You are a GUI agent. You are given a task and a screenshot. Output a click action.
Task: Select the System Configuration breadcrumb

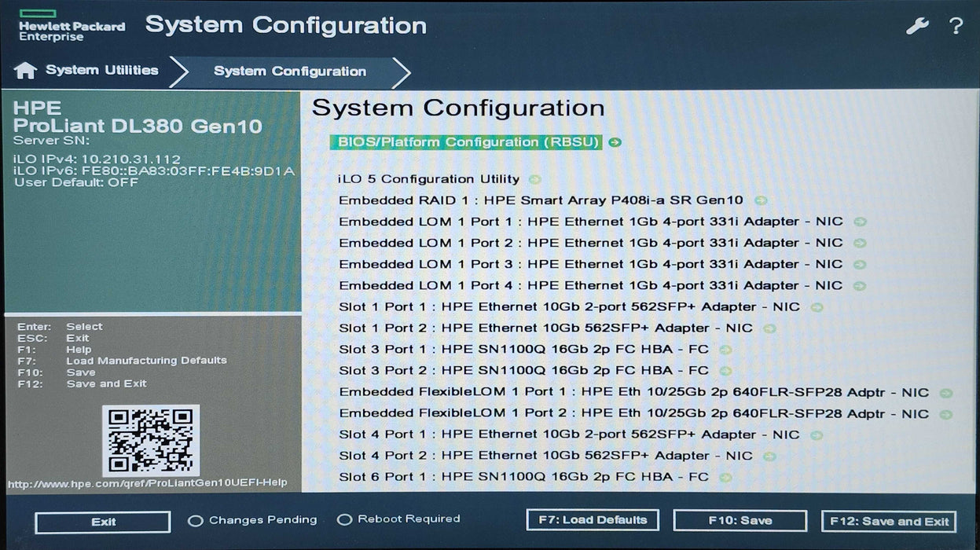pyautogui.click(x=290, y=71)
